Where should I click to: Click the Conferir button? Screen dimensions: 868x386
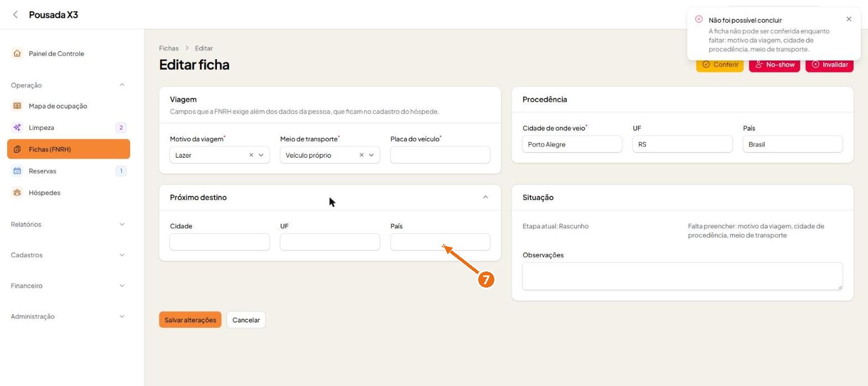click(720, 65)
